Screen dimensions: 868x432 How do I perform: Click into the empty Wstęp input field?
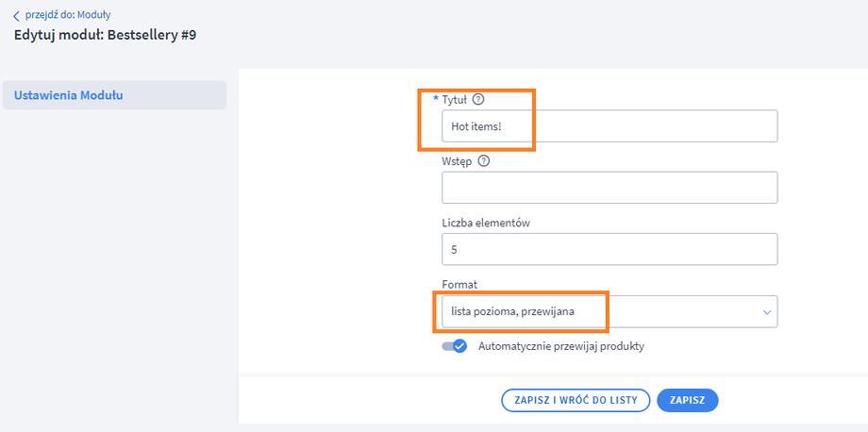(609, 188)
